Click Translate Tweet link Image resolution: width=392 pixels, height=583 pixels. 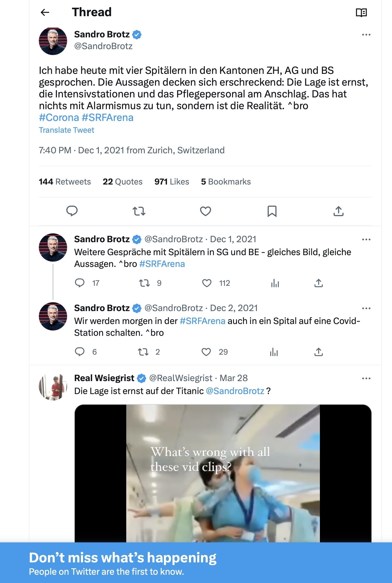(x=67, y=130)
